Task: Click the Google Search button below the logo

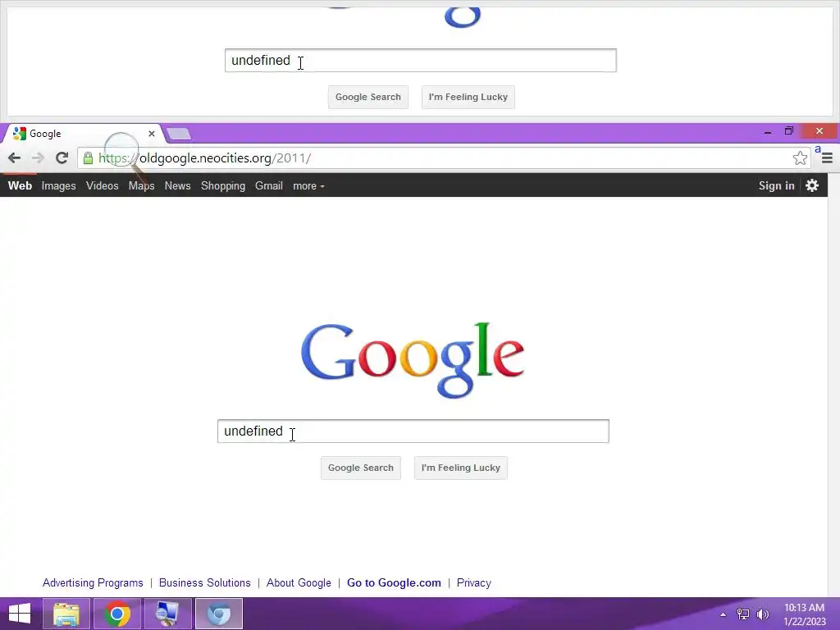Action: pos(361,468)
